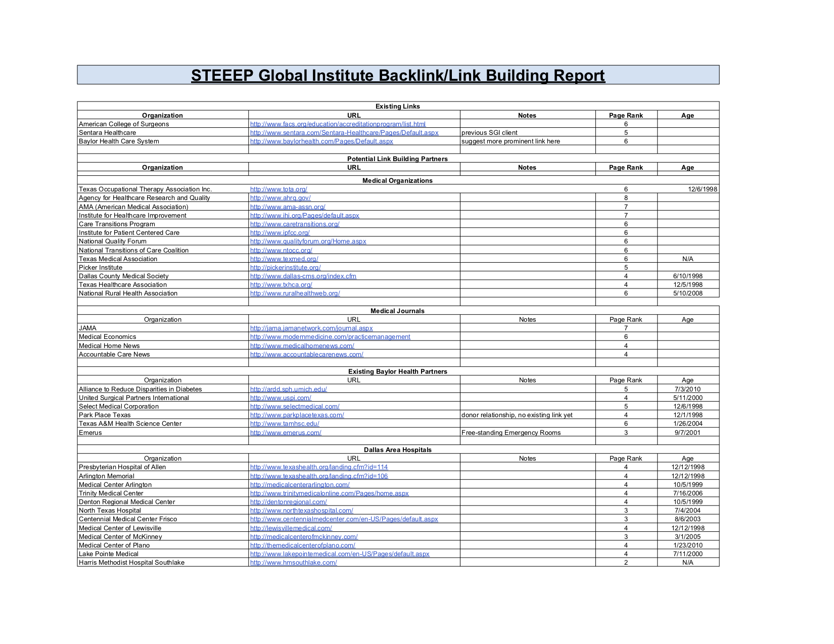Follow the pickerinstitute.org link

click(x=286, y=267)
